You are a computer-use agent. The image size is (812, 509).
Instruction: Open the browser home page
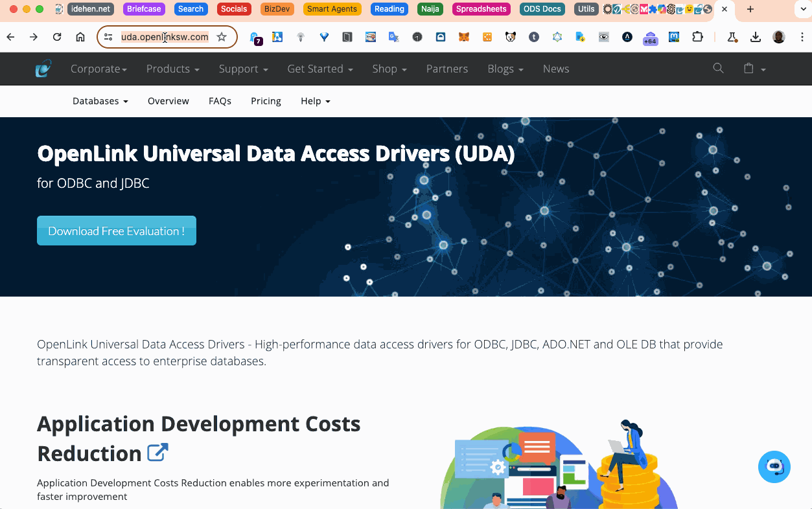(x=80, y=37)
